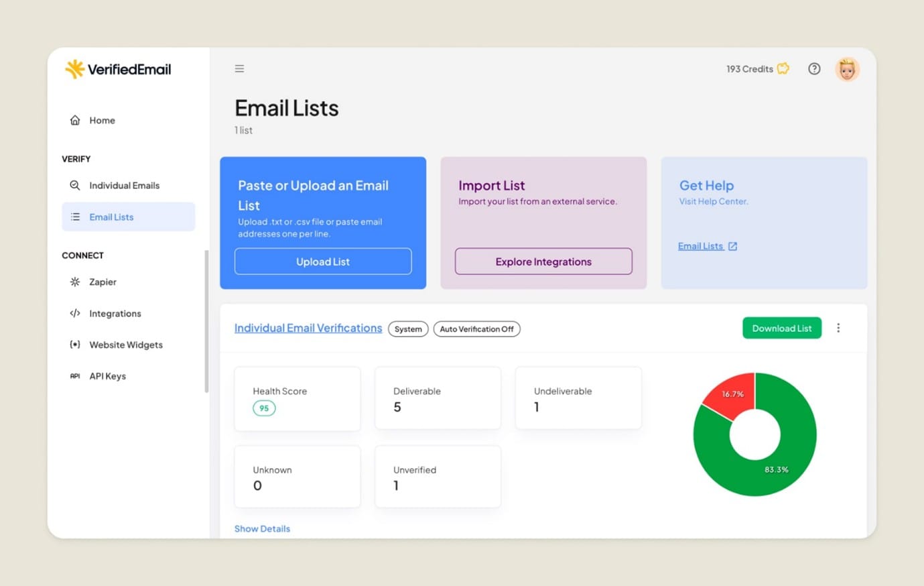Open the Help question mark icon
The height and width of the screenshot is (586, 924).
point(814,68)
